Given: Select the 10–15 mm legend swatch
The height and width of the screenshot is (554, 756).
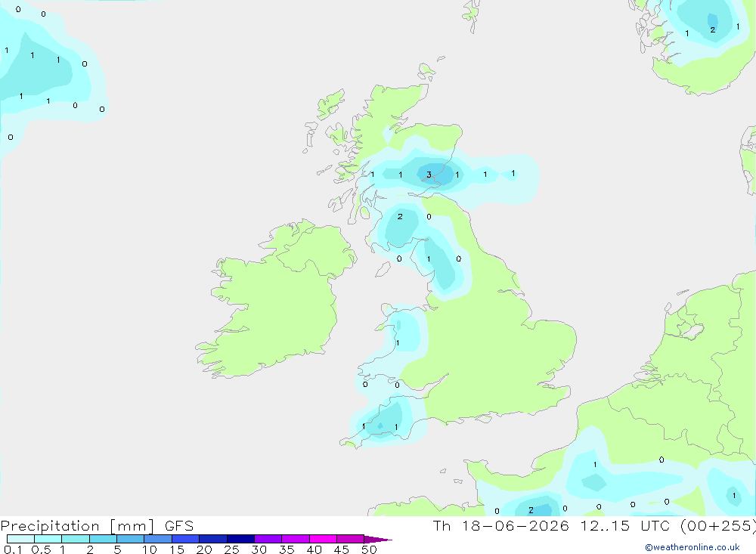Looking at the screenshot, I should [x=158, y=539].
